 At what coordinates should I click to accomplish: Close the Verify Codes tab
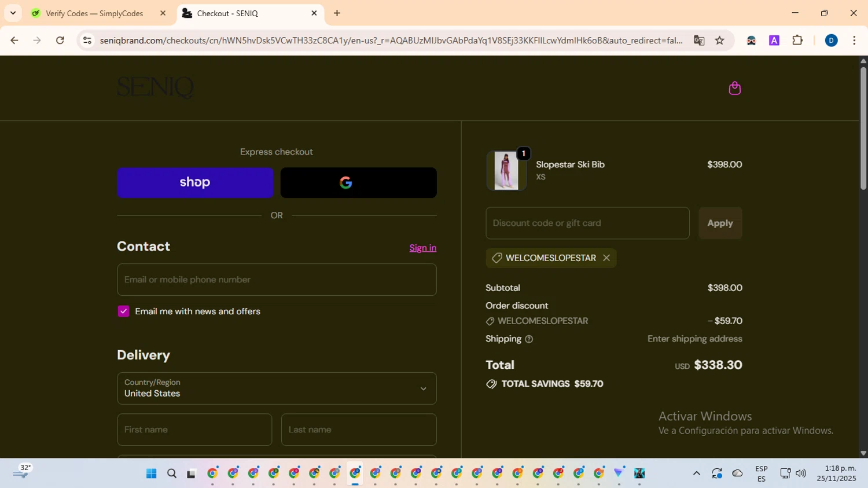(x=163, y=13)
